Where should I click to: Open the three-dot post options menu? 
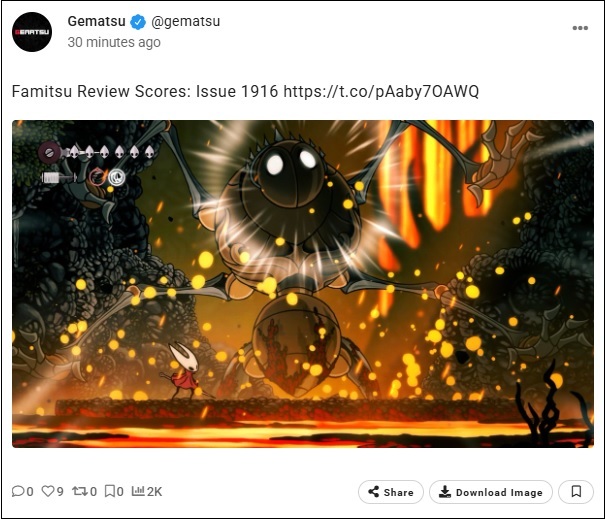pyautogui.click(x=580, y=28)
